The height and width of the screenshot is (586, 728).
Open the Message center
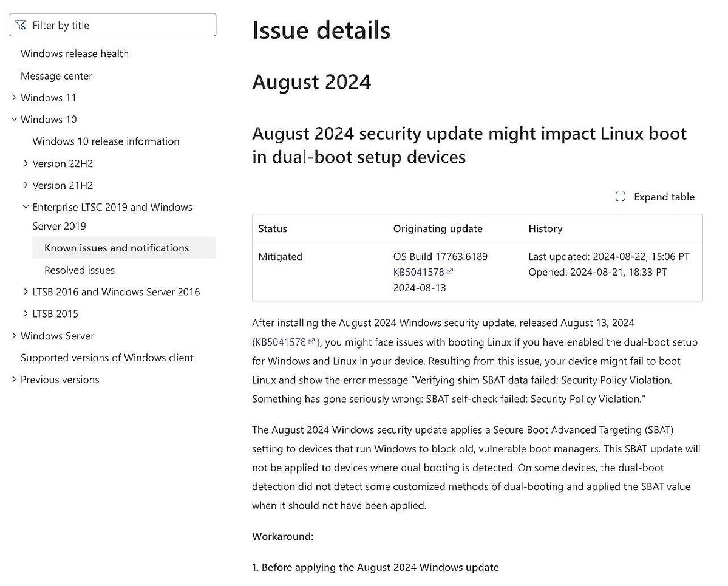[56, 75]
